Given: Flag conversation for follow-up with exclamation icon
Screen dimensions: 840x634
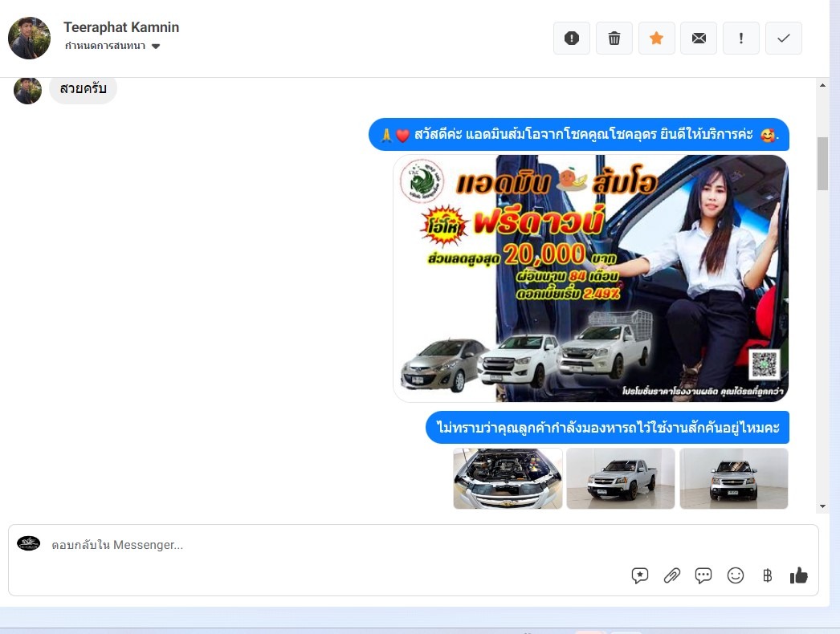Looking at the screenshot, I should coord(741,39).
